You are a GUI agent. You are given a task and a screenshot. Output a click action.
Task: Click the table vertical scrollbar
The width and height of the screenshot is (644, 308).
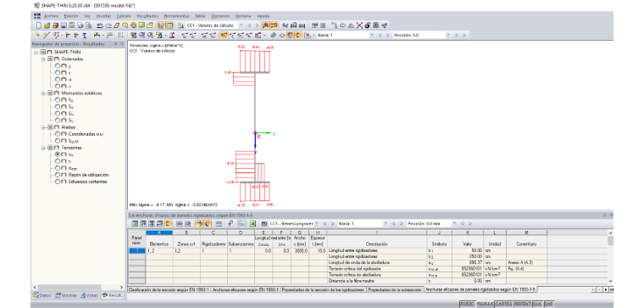[610, 257]
